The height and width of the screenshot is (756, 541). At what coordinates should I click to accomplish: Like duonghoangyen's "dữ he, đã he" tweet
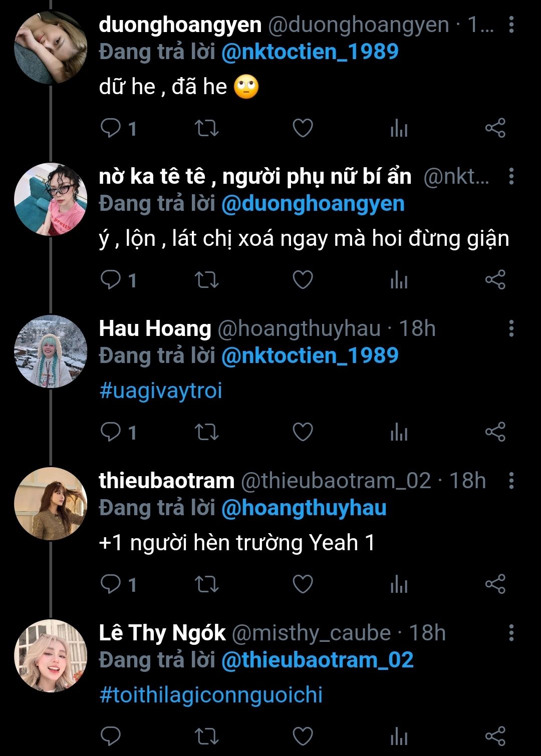303,128
